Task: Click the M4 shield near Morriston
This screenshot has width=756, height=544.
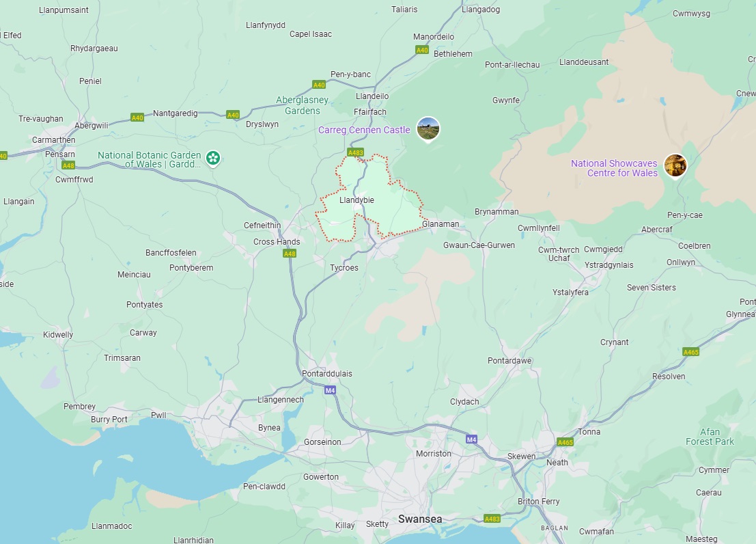Action: pos(471,439)
